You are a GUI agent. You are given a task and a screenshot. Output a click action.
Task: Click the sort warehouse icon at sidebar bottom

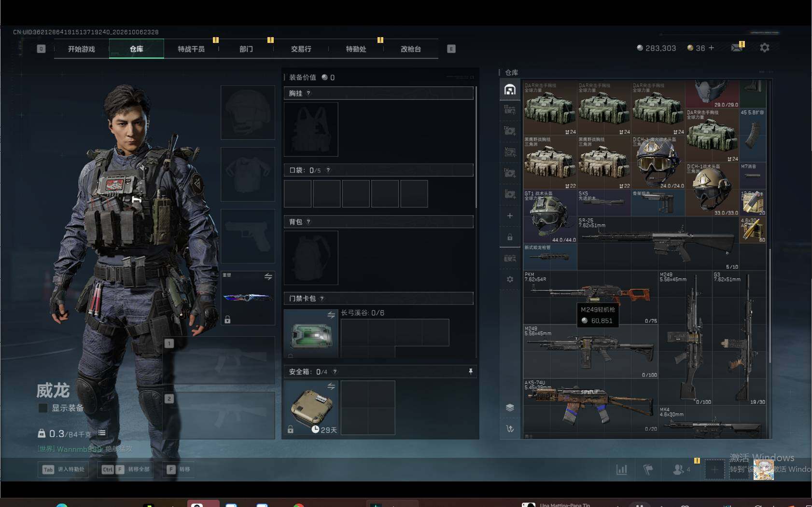pos(510,428)
